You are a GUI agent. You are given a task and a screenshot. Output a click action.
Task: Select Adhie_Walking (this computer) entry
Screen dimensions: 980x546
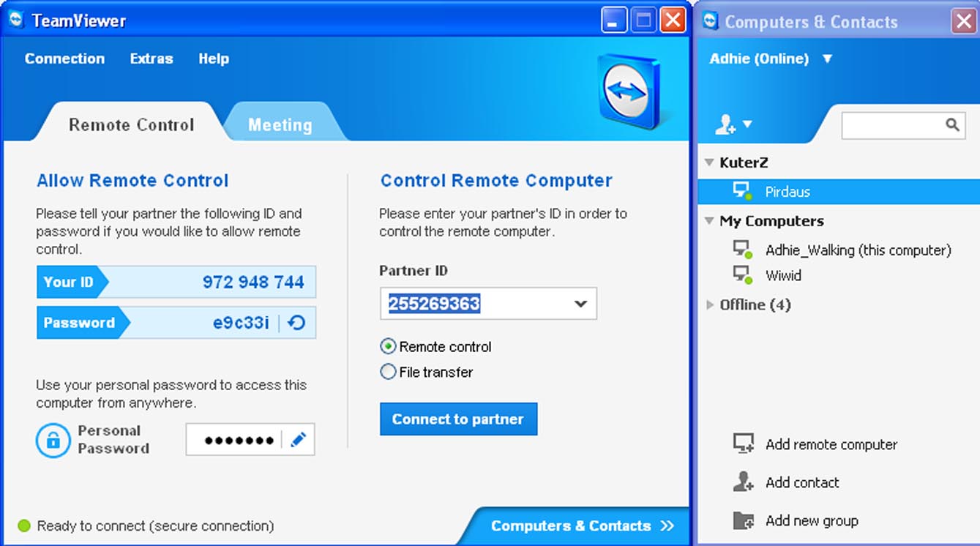(x=858, y=250)
